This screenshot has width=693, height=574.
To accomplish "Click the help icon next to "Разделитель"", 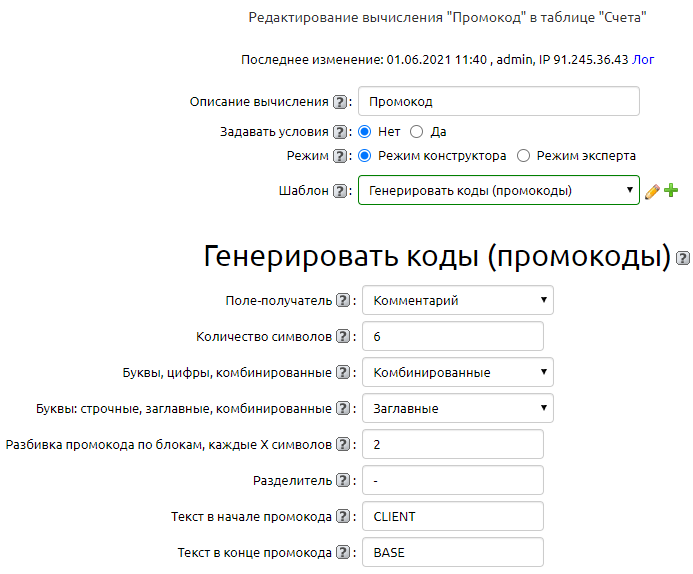I will [345, 481].
